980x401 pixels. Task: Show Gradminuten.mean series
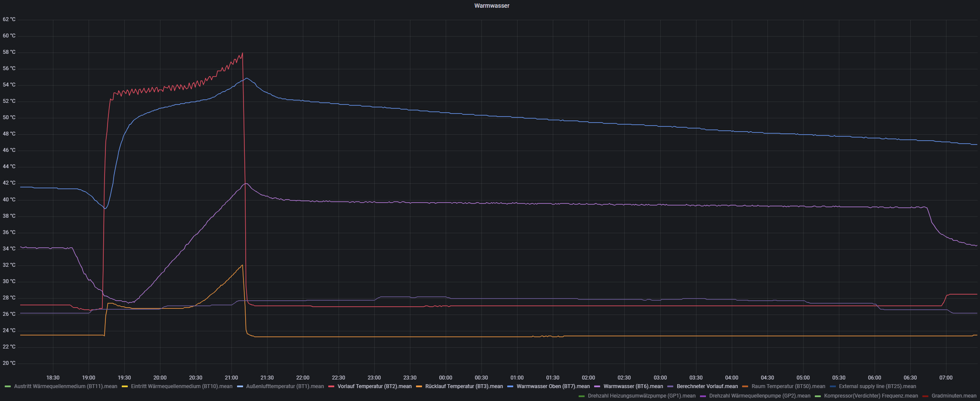[x=954, y=396]
